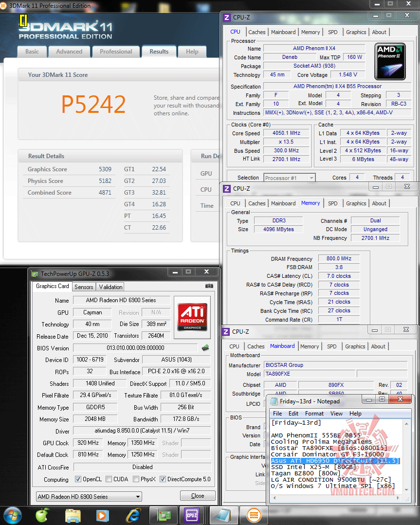Open Notepad File menu

[x=277, y=414]
